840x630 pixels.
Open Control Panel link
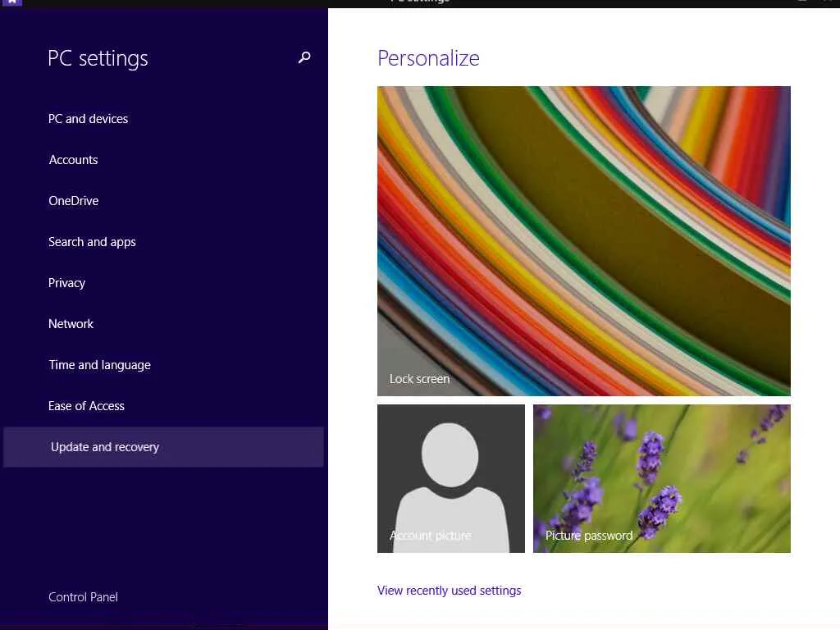click(83, 597)
